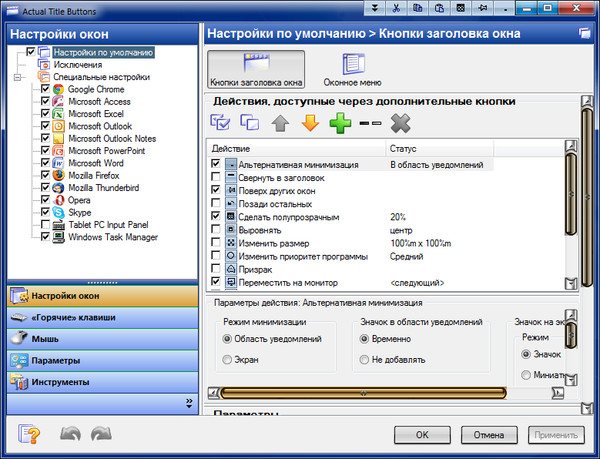The height and width of the screenshot is (459, 600).
Task: Switch to the Параметры section
Action: coord(100,359)
